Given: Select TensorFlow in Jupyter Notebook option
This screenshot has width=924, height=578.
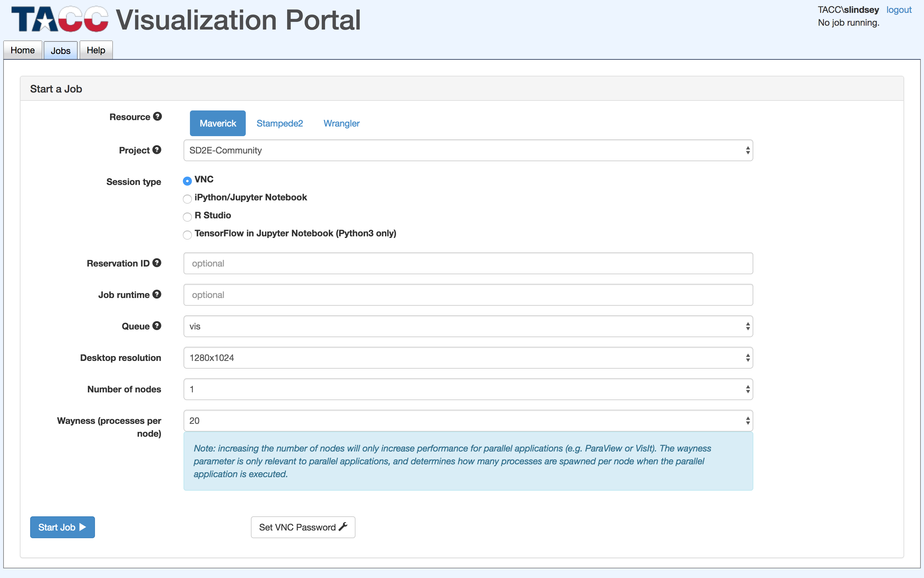Looking at the screenshot, I should click(x=187, y=235).
